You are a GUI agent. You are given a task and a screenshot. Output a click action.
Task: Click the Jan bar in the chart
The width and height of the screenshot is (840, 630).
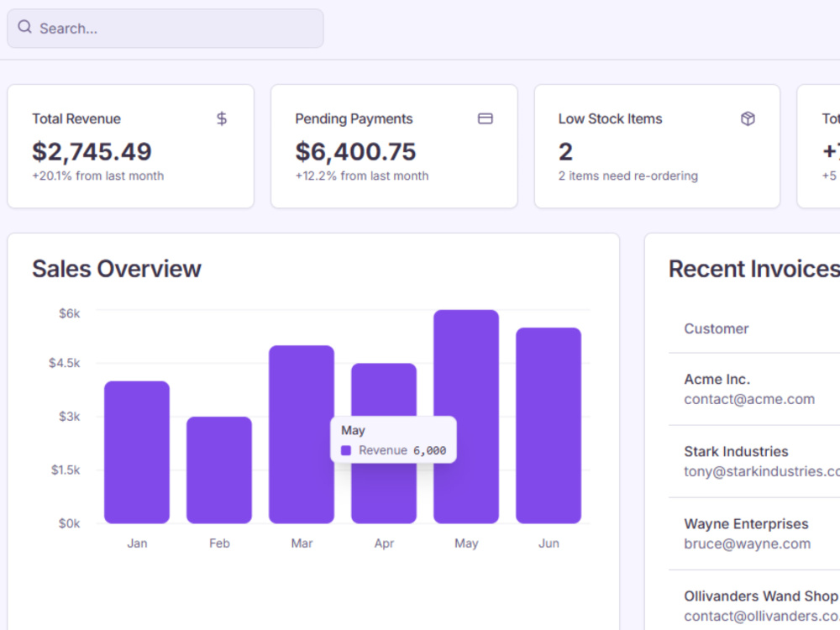coord(137,452)
